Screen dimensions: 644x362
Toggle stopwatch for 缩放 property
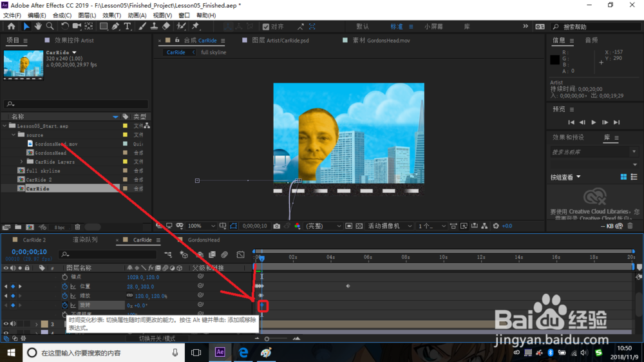tap(65, 296)
